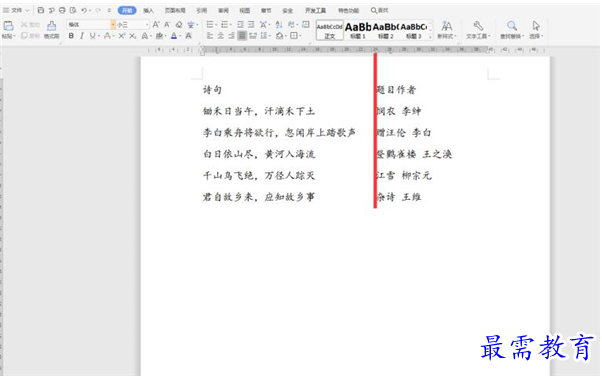Click the 查找 search box
This screenshot has width=602, height=379.
point(379,10)
